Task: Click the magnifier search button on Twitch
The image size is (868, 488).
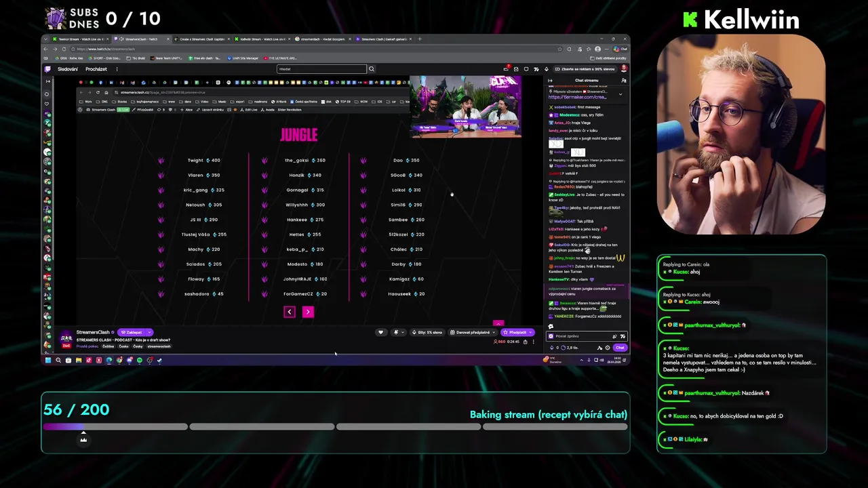Action: pos(372,69)
